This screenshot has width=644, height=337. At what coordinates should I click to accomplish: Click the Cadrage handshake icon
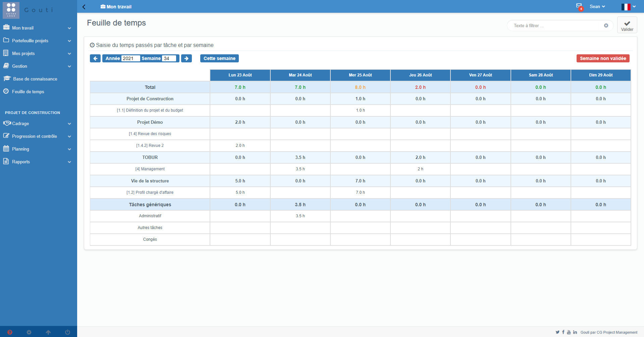pyautogui.click(x=7, y=123)
